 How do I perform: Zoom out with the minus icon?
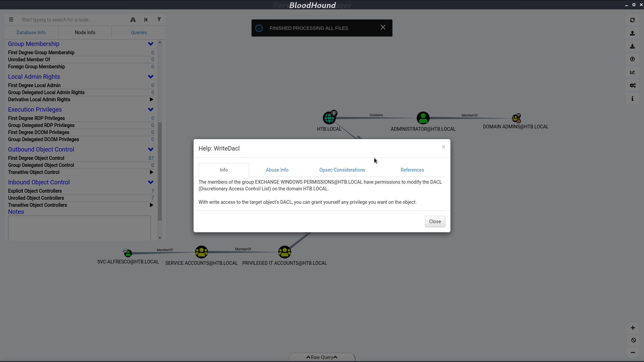(633, 353)
